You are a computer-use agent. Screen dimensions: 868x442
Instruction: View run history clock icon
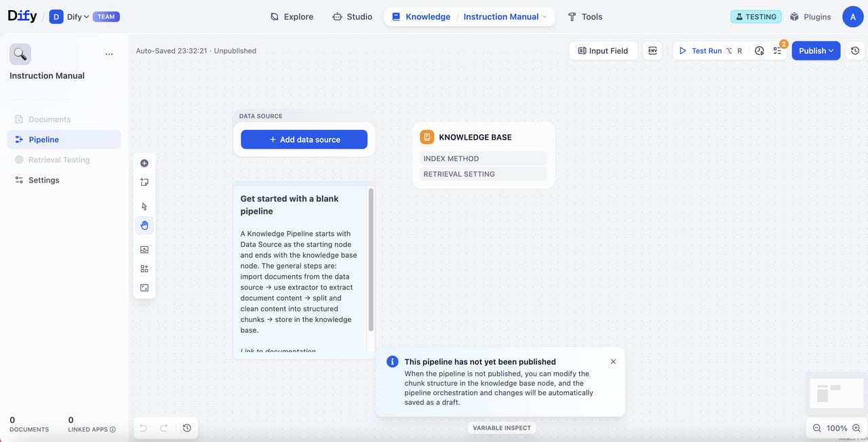(x=759, y=51)
